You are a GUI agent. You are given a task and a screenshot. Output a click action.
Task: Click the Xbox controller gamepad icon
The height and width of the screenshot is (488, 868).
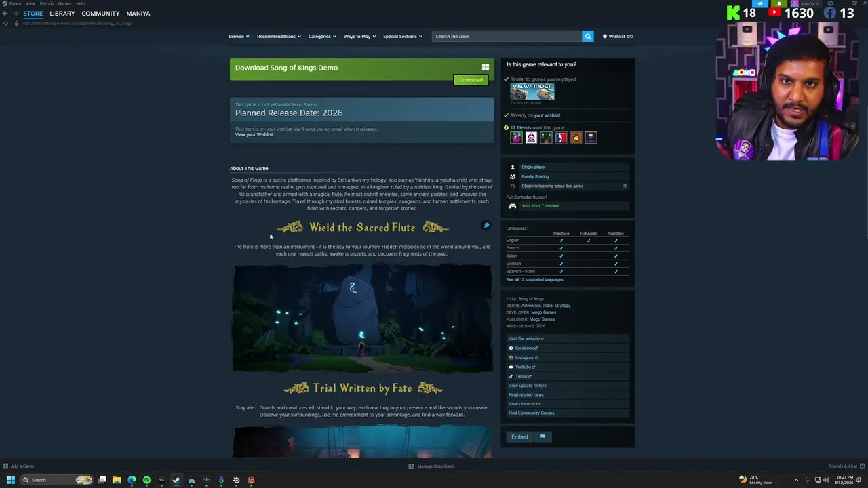click(513, 206)
